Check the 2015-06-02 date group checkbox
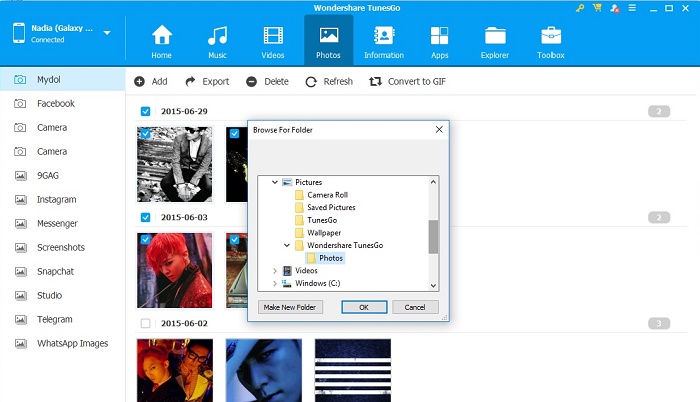 pyautogui.click(x=146, y=323)
